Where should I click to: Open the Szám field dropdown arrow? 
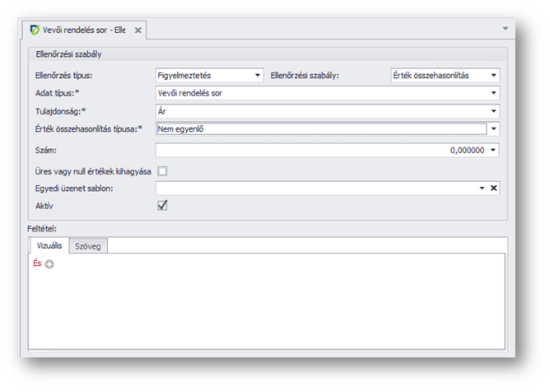493,150
